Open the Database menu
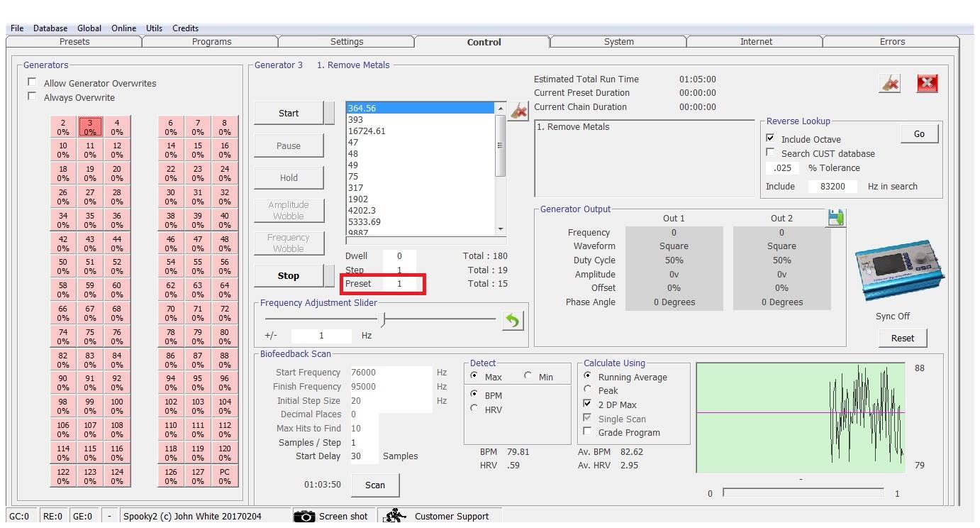 click(x=50, y=28)
